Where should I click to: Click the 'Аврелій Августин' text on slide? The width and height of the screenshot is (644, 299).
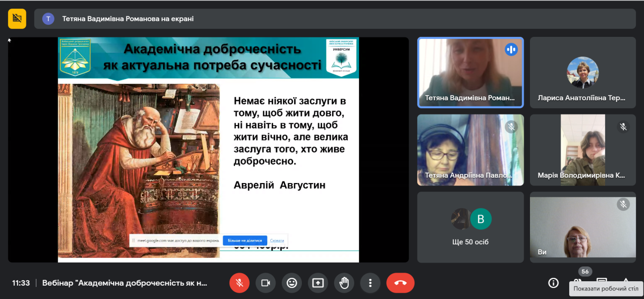tap(279, 185)
